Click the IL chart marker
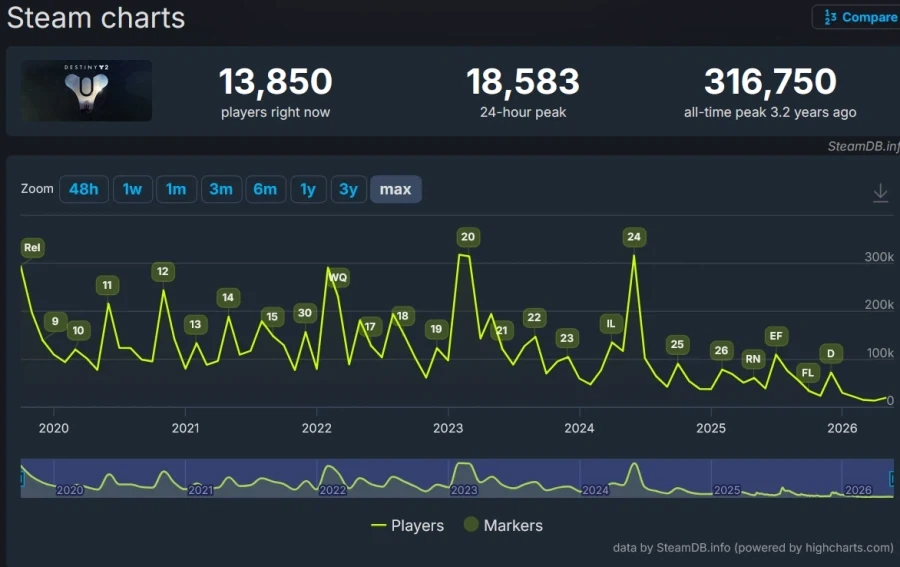This screenshot has width=900, height=567. tap(611, 324)
